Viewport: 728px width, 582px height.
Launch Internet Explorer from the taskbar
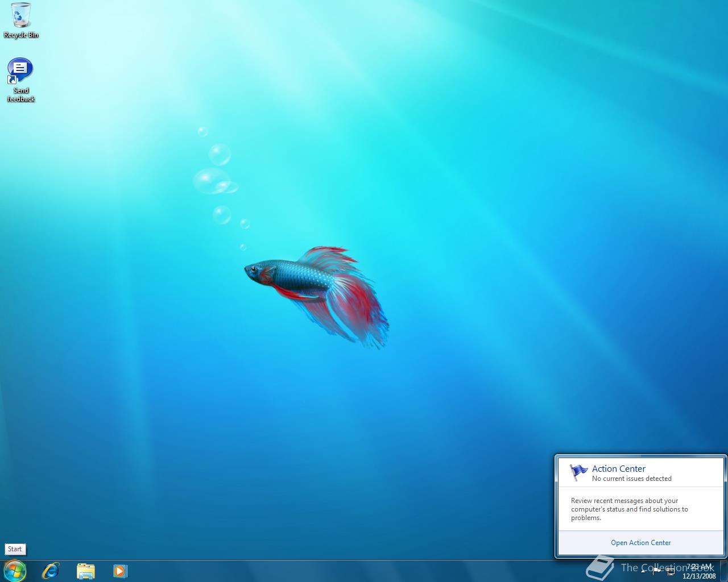pyautogui.click(x=51, y=571)
